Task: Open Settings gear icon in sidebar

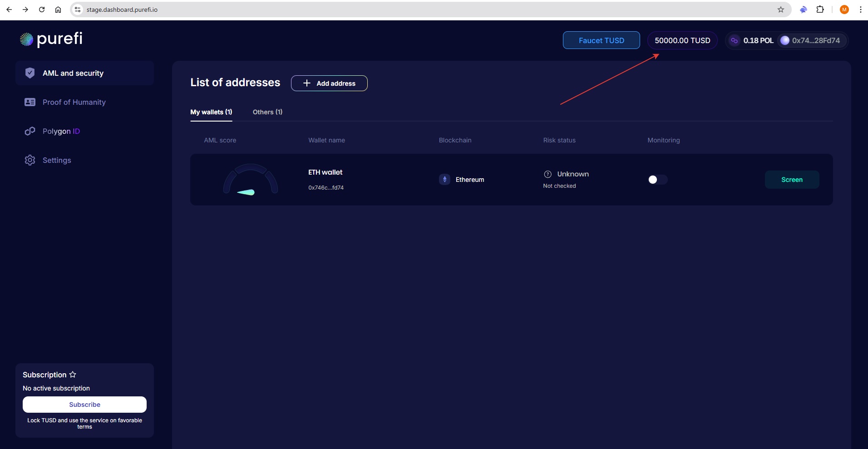Action: coord(30,160)
